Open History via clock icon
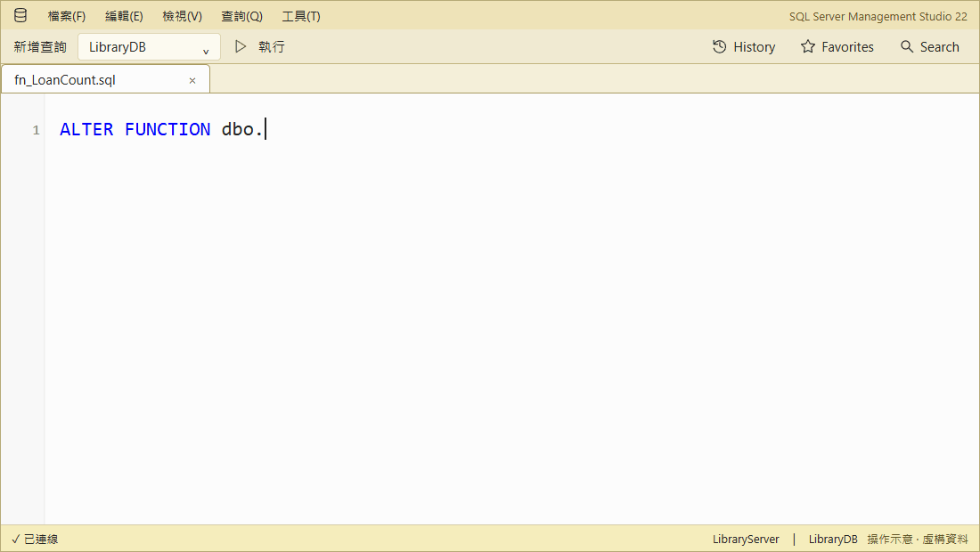 [x=719, y=47]
